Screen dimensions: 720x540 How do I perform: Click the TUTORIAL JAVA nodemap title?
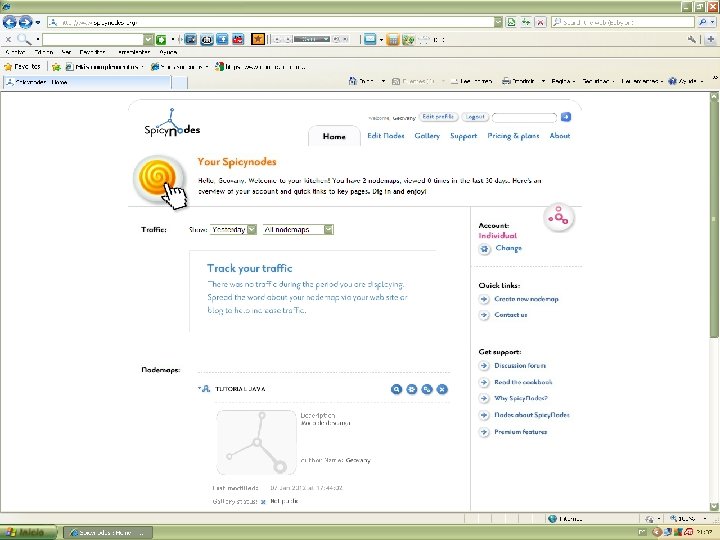click(240, 389)
